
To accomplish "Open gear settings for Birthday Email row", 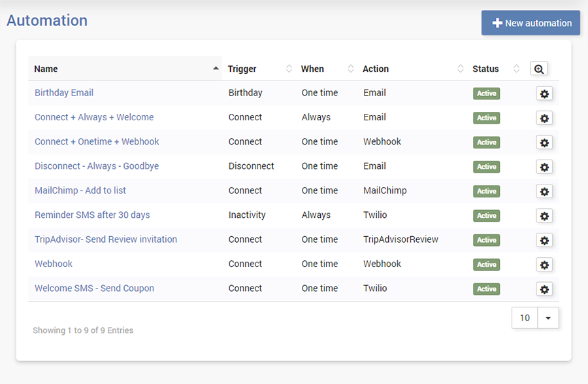I will click(544, 94).
